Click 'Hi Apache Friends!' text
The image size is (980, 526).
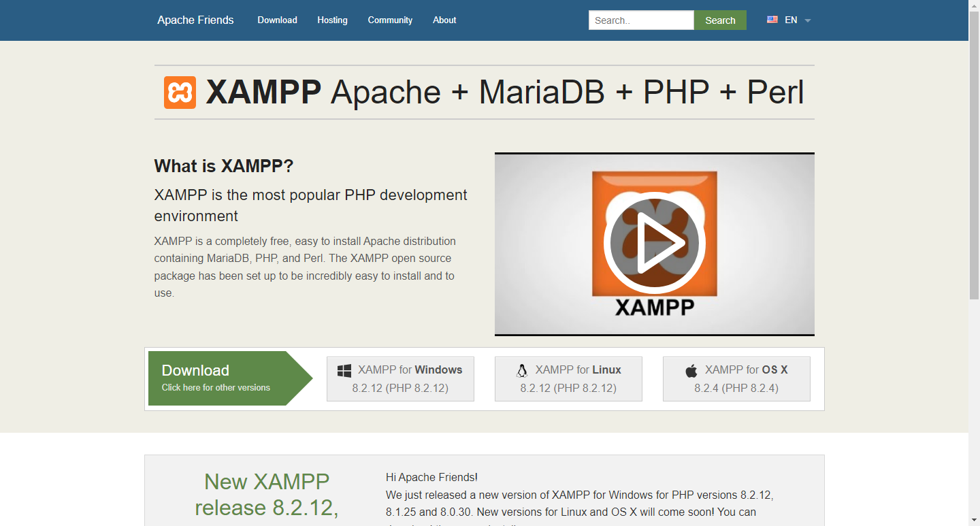coord(431,477)
